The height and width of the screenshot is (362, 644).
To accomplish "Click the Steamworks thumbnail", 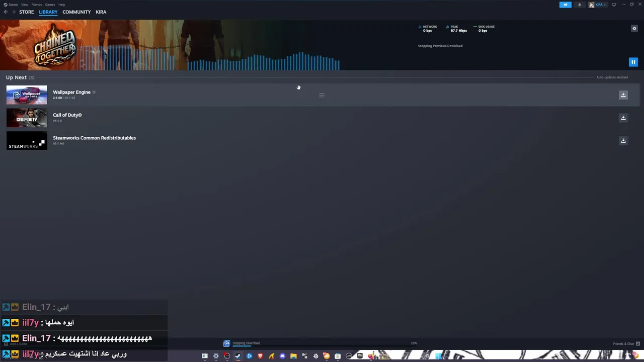I will tap(27, 141).
